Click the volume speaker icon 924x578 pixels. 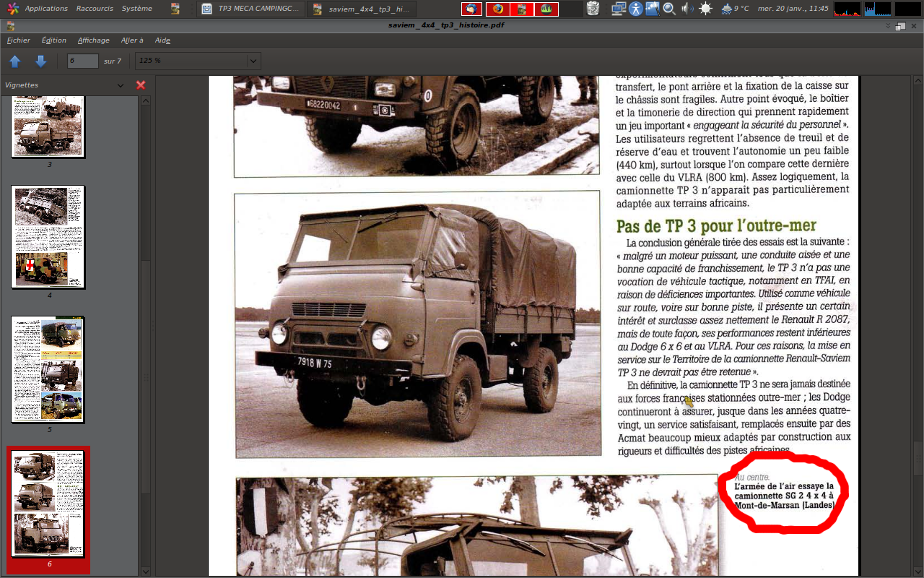tap(687, 9)
